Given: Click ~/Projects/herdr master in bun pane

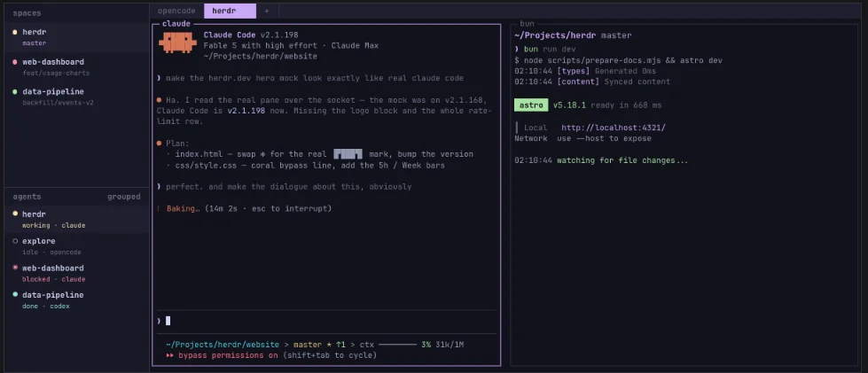Looking at the screenshot, I should click(x=573, y=35).
